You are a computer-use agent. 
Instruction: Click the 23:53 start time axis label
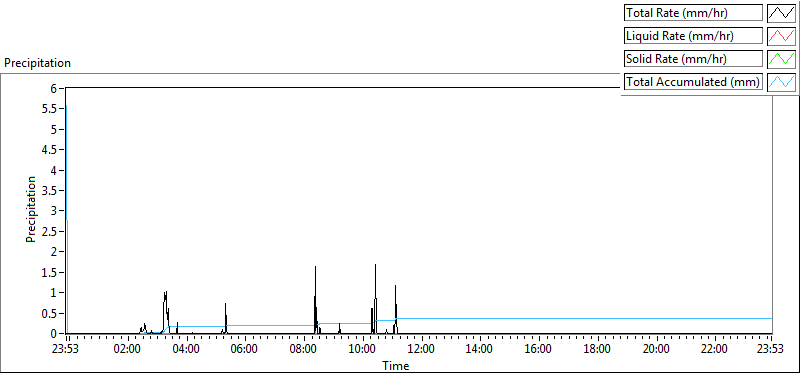67,350
